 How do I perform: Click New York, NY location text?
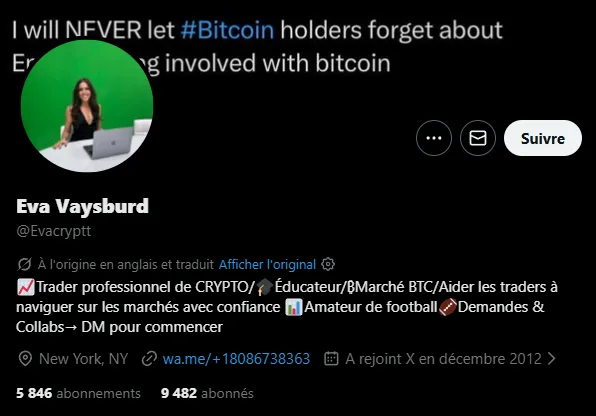(x=83, y=359)
